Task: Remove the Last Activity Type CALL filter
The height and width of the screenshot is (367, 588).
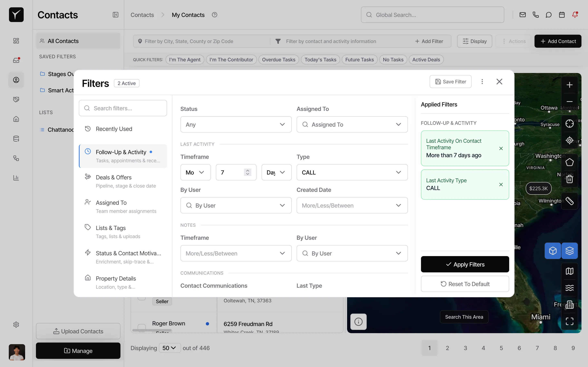Action: pos(501,185)
